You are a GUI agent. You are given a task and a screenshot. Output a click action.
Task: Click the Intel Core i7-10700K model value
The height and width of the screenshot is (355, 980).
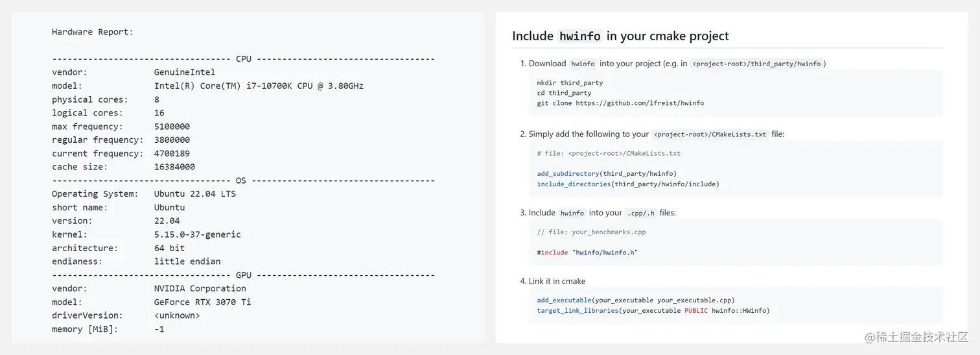(x=259, y=86)
